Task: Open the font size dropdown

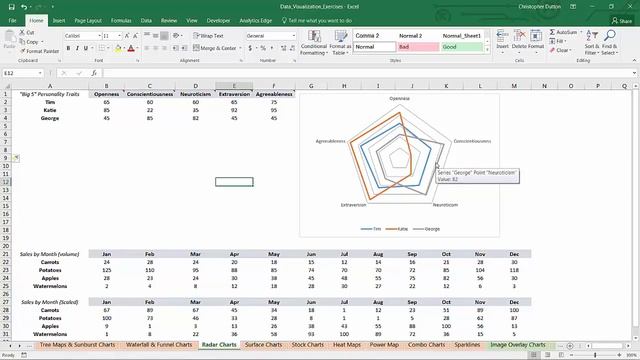Action: point(119,36)
